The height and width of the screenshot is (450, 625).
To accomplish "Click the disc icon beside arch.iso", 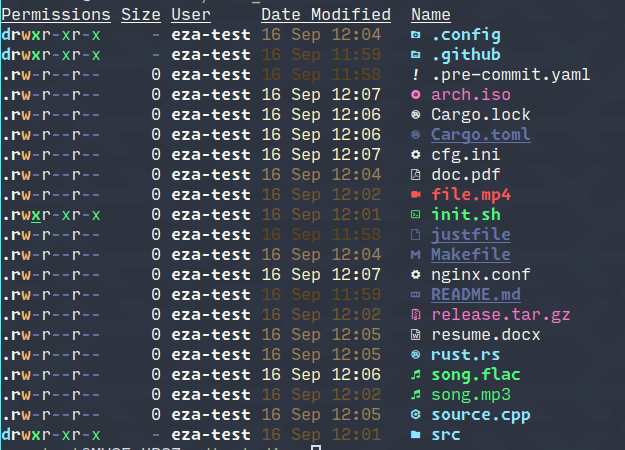I will 416,95.
